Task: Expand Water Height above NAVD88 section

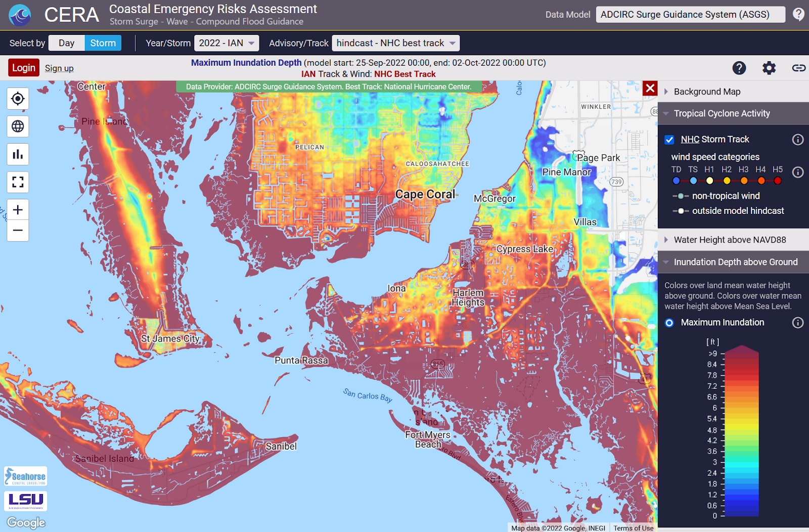Action: click(733, 240)
